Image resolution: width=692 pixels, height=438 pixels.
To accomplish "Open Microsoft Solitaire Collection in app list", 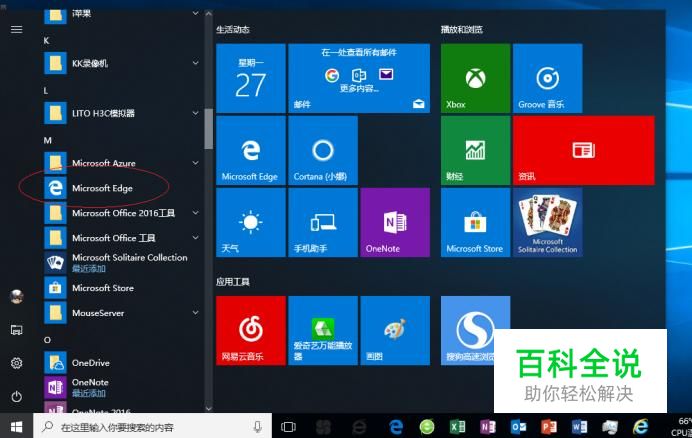I will (x=121, y=263).
